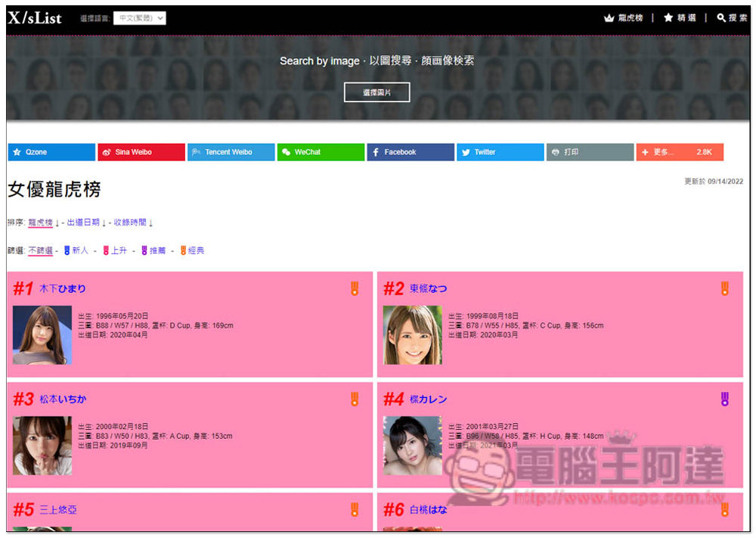Share on Twitter button
Image resolution: width=756 pixels, height=538 pixels.
[x=500, y=152]
